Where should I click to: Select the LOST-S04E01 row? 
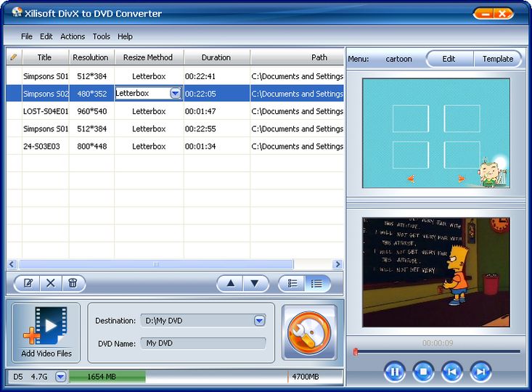(x=176, y=111)
